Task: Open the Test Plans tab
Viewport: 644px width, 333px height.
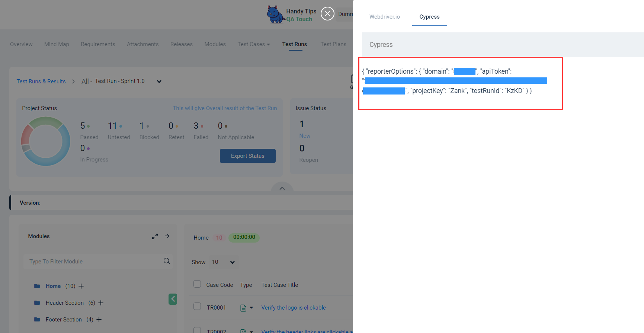Action: [333, 44]
